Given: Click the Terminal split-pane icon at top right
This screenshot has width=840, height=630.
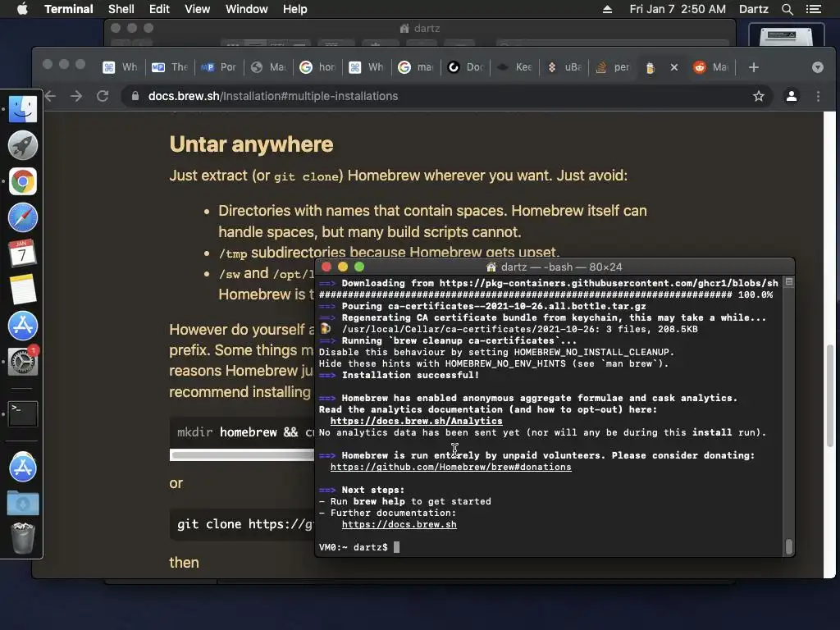Looking at the screenshot, I should pos(788,282).
